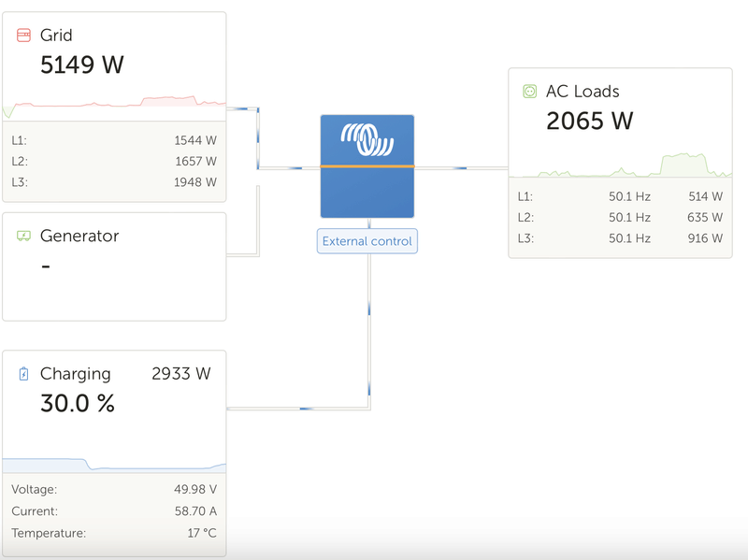The height and width of the screenshot is (560, 748).
Task: Select AC Loads L1 50.1 Hz frequency
Action: coord(629,196)
